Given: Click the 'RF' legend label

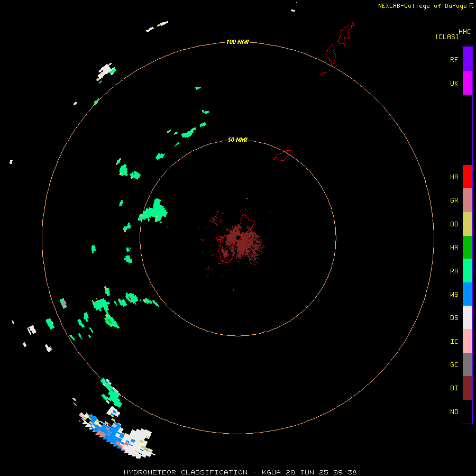Looking at the screenshot, I should (x=454, y=59).
